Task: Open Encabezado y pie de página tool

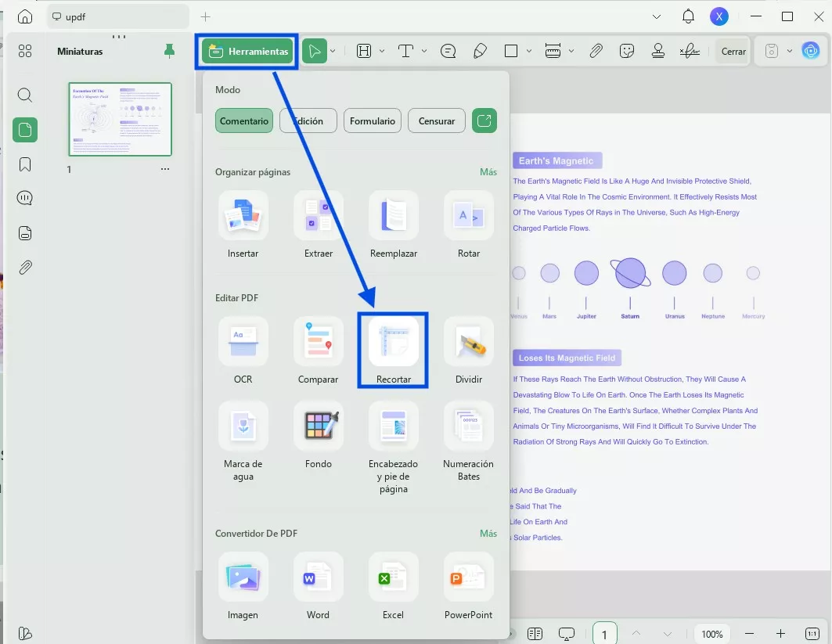Action: click(x=393, y=426)
